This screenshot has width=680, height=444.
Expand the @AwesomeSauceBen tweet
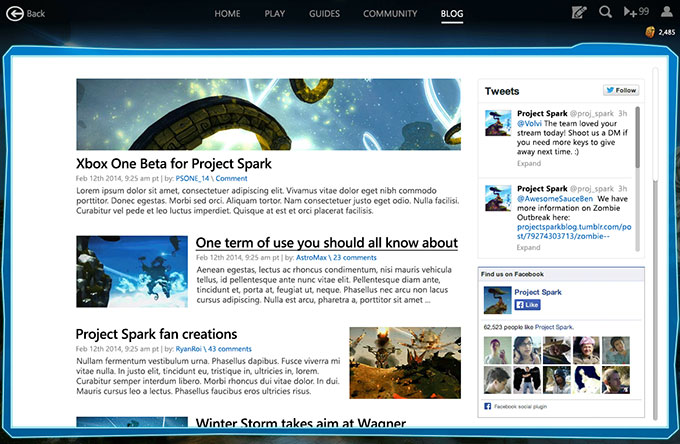click(529, 248)
